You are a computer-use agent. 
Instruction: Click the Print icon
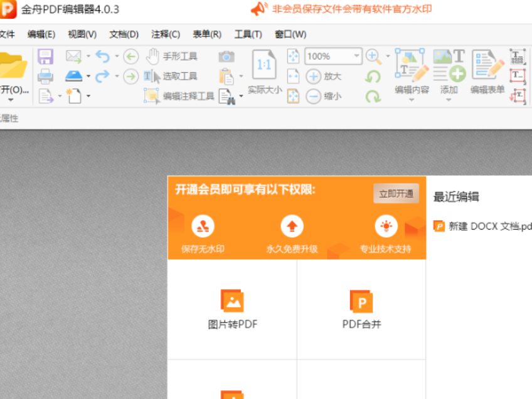(45, 77)
